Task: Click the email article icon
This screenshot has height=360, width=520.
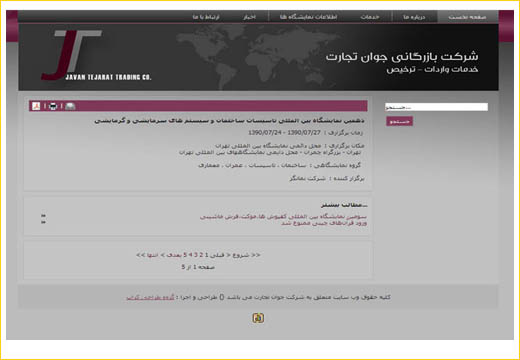Action: click(70, 106)
